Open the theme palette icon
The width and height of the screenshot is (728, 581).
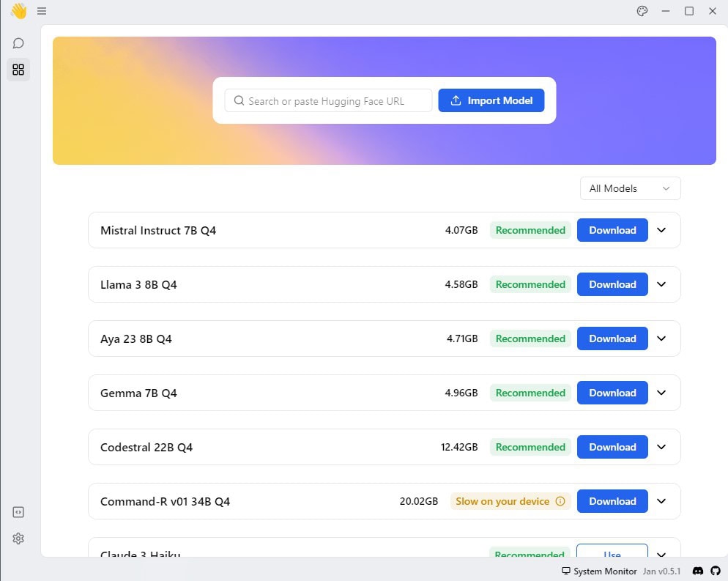point(642,11)
